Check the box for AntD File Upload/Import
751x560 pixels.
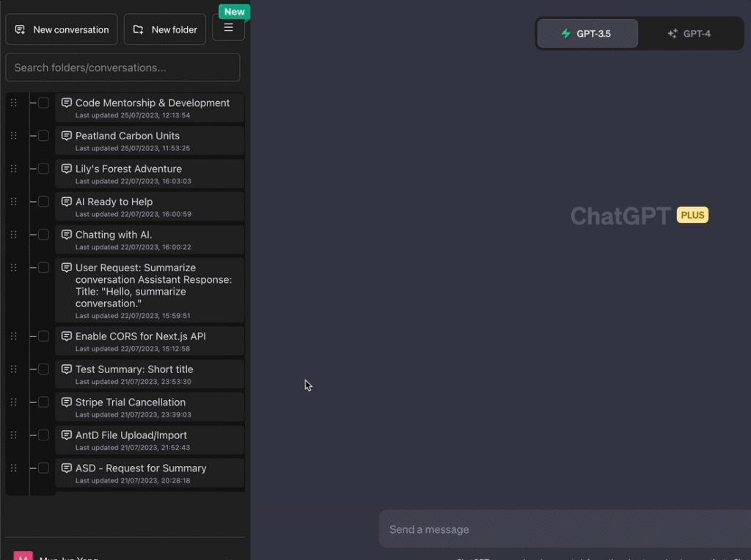coord(43,435)
